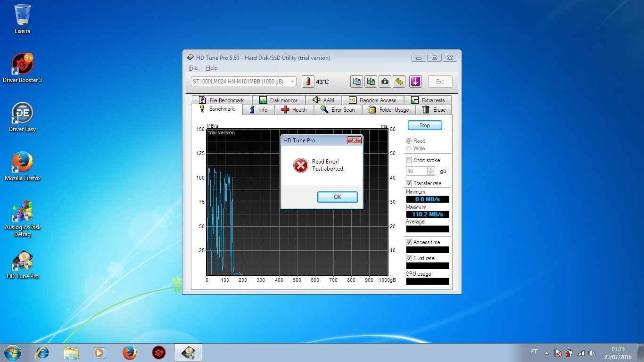Select Driver Easy desktop shortcut
The image size is (644, 362).
tap(22, 117)
